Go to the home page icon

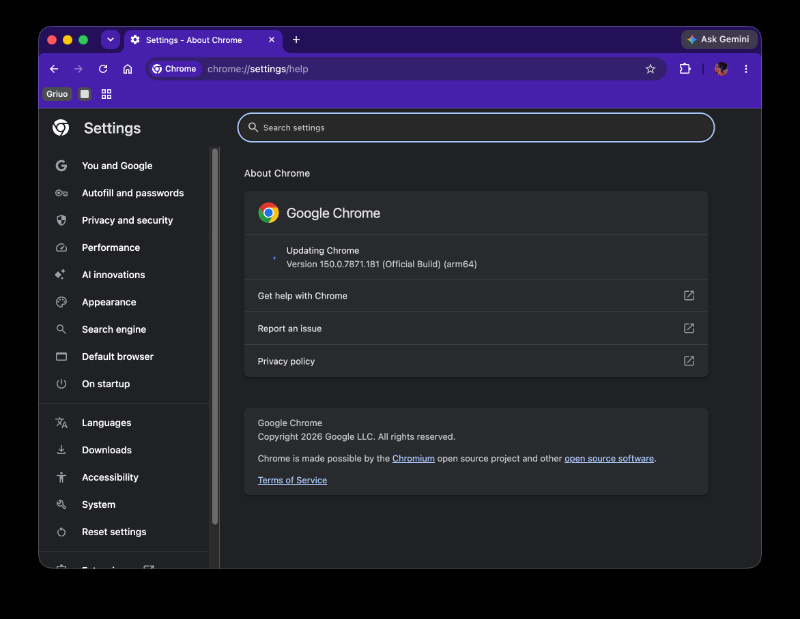[x=128, y=69]
